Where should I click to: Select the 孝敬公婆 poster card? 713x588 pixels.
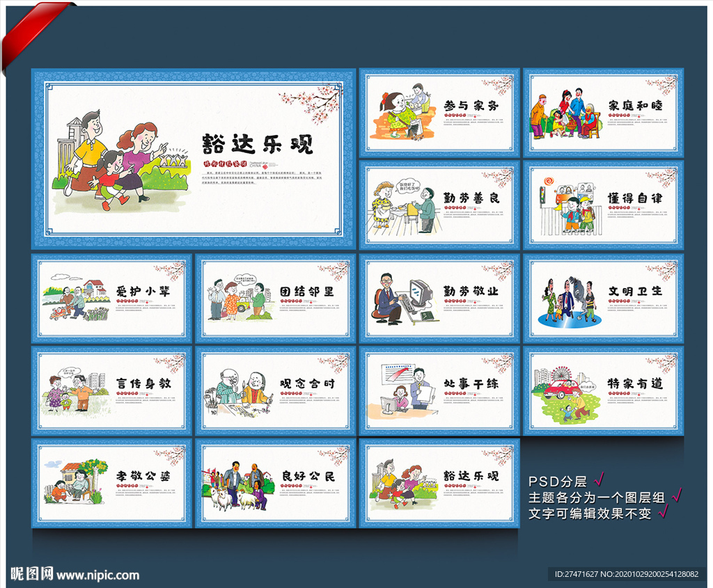112,483
